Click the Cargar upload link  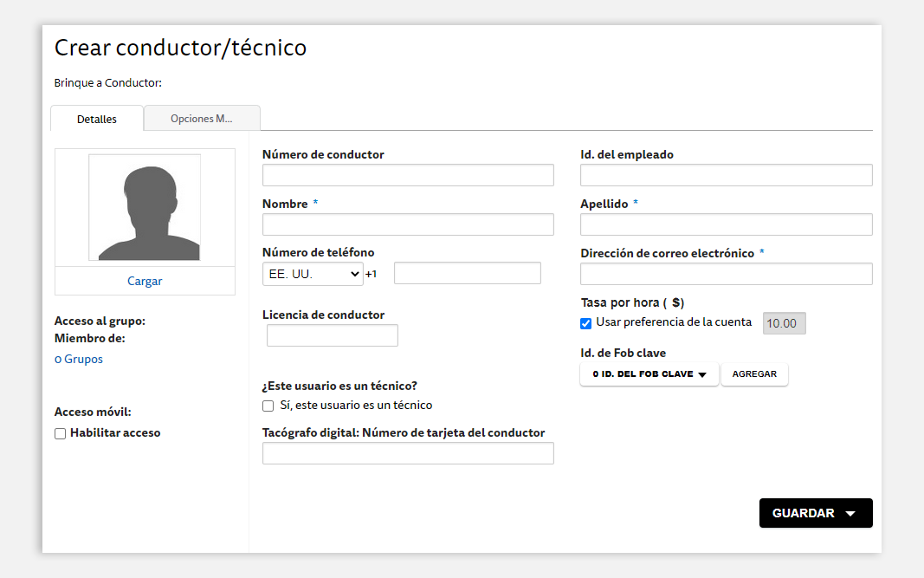pos(145,281)
